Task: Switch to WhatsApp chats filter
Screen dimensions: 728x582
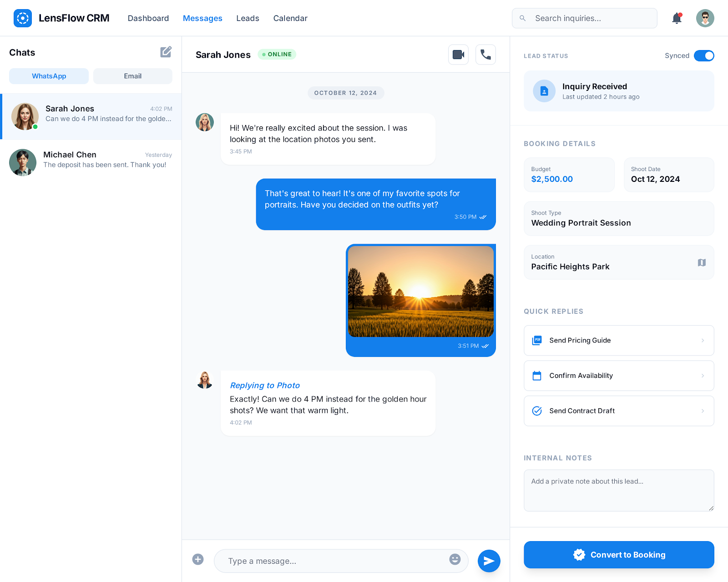Action: coord(49,76)
